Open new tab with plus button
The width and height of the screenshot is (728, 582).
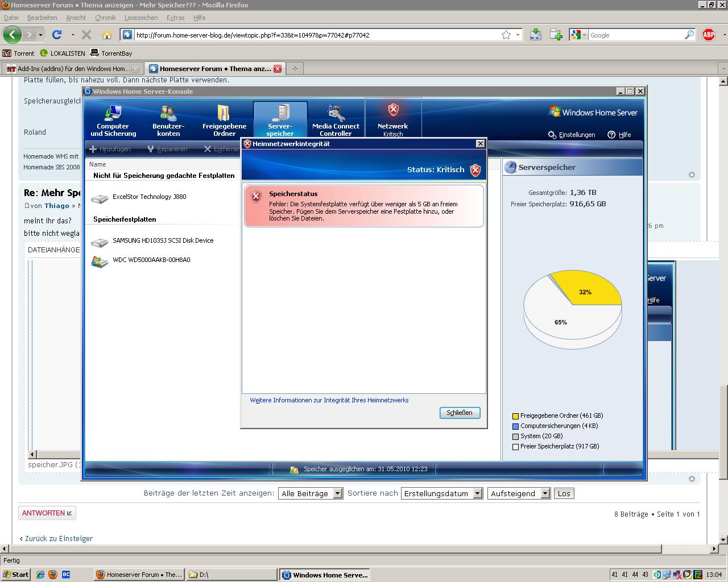[x=295, y=69]
